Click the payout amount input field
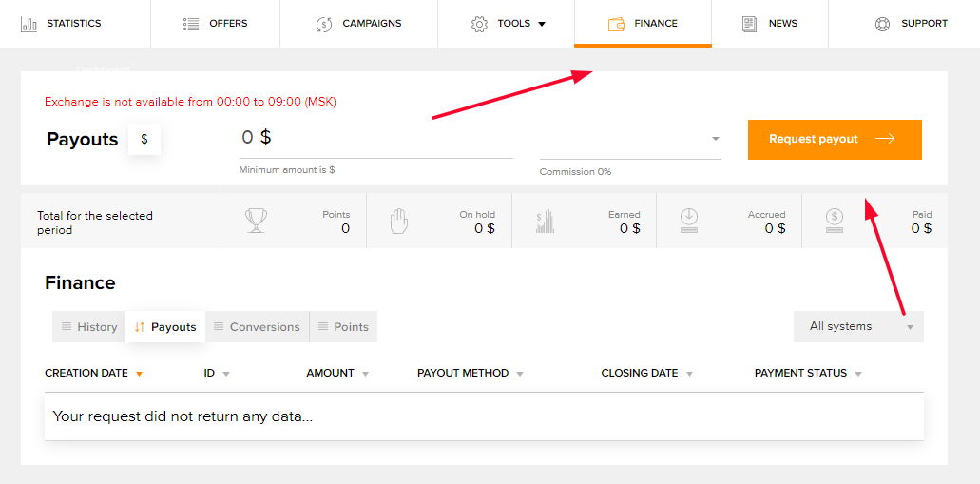The height and width of the screenshot is (484, 980). point(376,139)
